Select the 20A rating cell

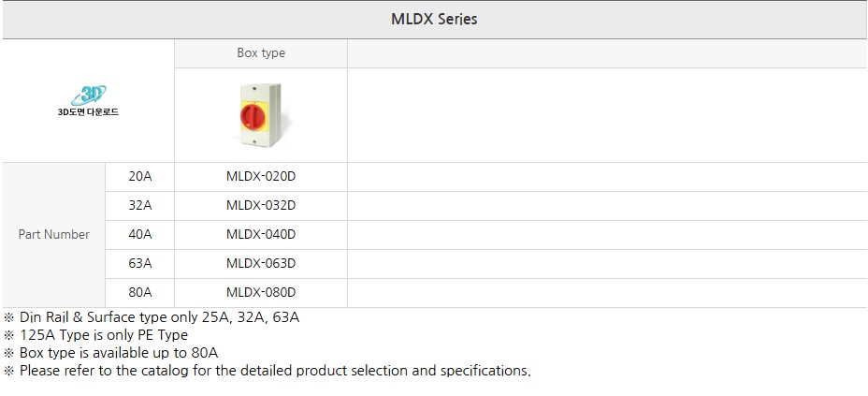(140, 176)
